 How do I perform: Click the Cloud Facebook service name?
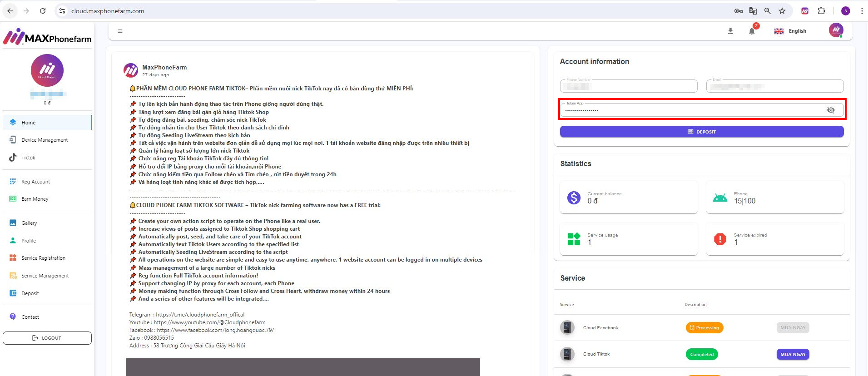[600, 328]
